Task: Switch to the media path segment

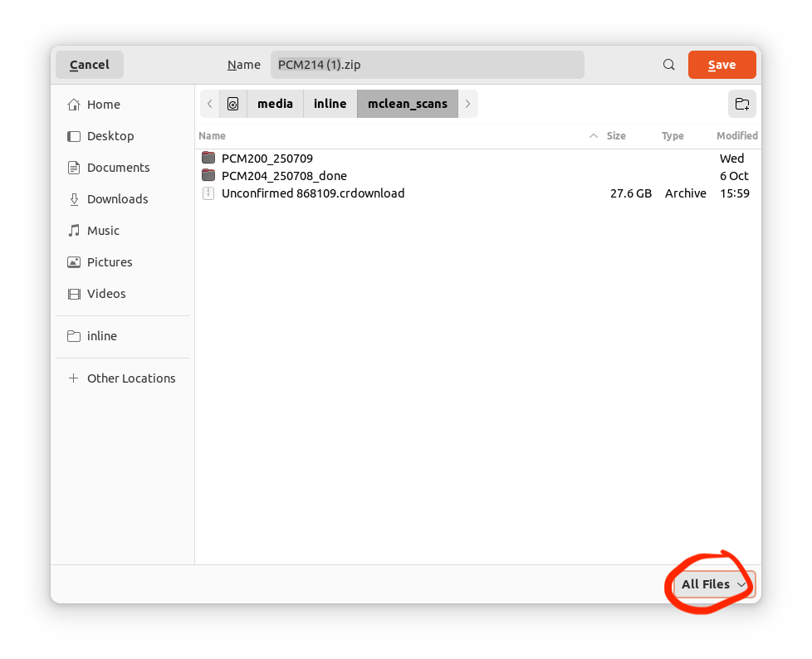Action: click(x=275, y=104)
